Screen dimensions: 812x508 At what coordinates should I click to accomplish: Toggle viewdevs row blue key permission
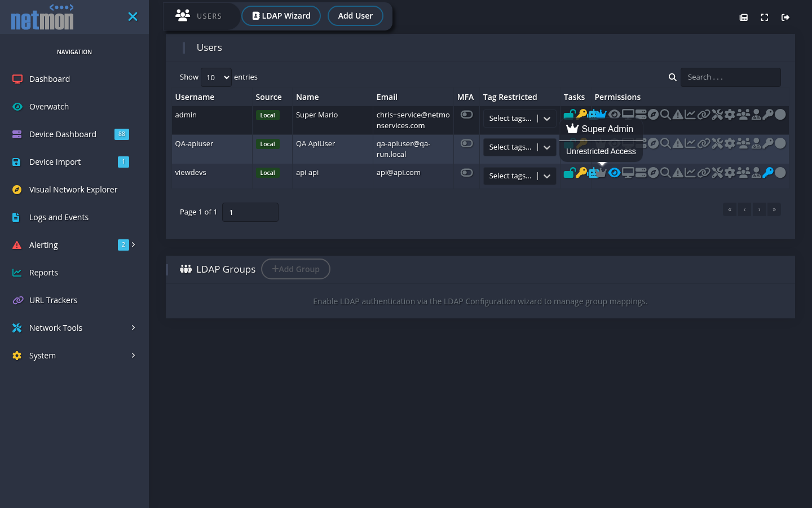click(x=768, y=173)
